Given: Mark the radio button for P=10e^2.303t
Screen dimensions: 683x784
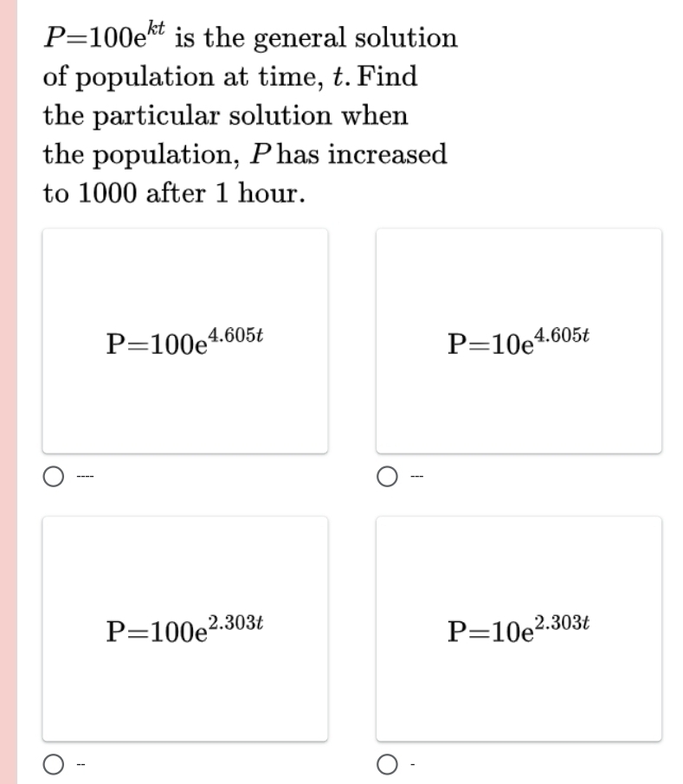Looking at the screenshot, I should coord(388,764).
